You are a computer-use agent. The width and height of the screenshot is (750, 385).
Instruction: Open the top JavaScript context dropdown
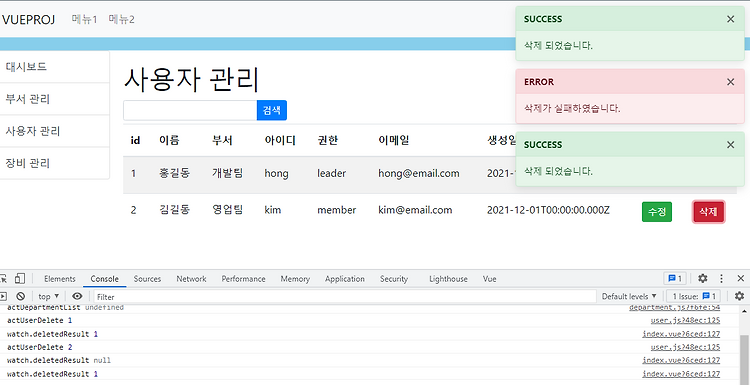click(49, 296)
